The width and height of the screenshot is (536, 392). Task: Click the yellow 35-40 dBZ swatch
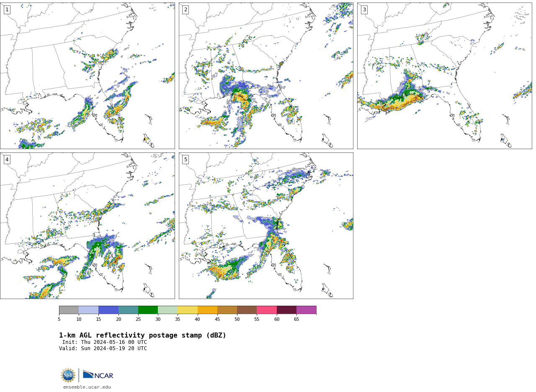188,310
